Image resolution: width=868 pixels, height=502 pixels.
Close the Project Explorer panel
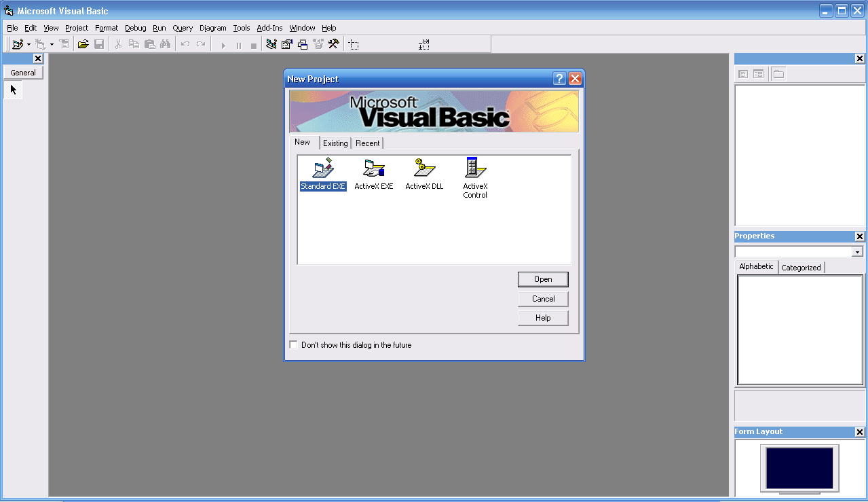pos(860,58)
